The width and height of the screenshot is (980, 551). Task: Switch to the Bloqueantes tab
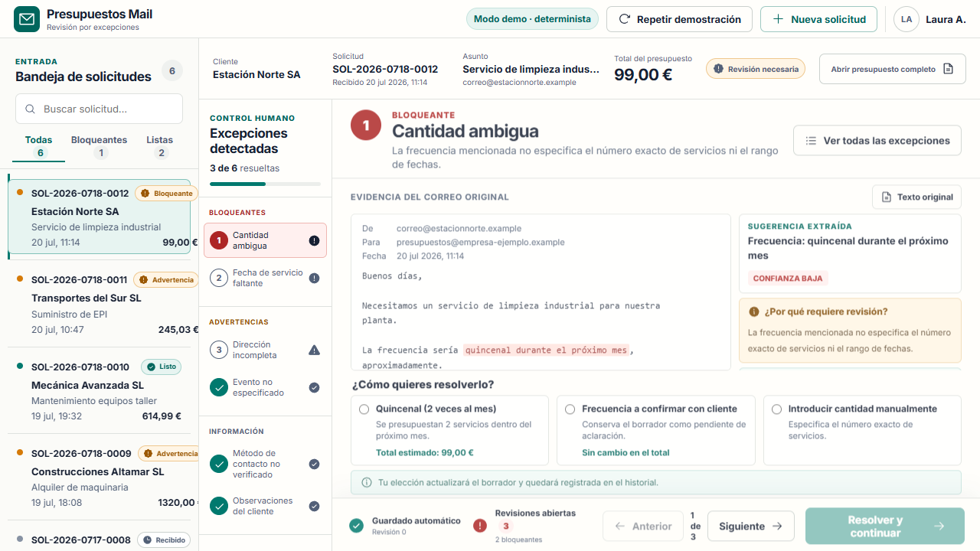pos(100,145)
